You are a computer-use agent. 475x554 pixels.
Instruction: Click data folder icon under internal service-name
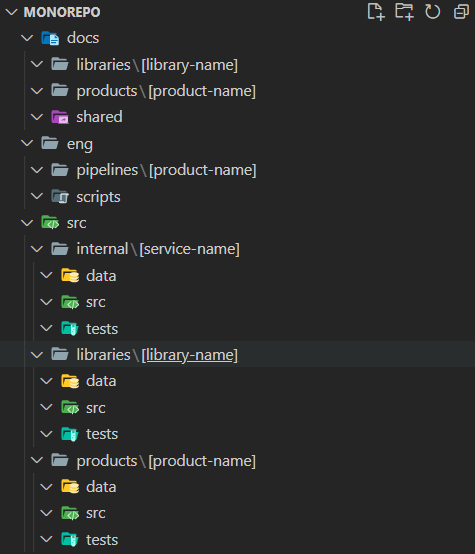pyautogui.click(x=70, y=275)
